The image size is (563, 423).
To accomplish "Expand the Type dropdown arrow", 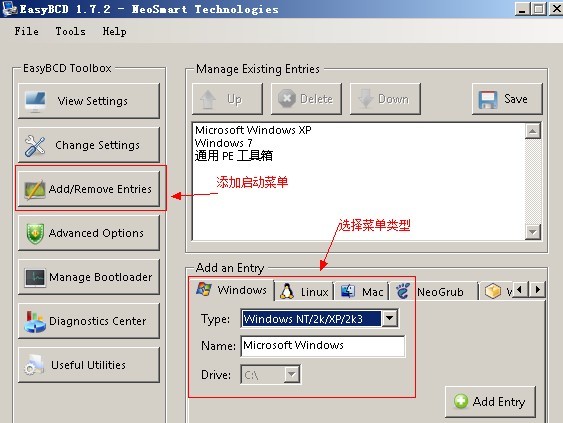I will pos(390,318).
